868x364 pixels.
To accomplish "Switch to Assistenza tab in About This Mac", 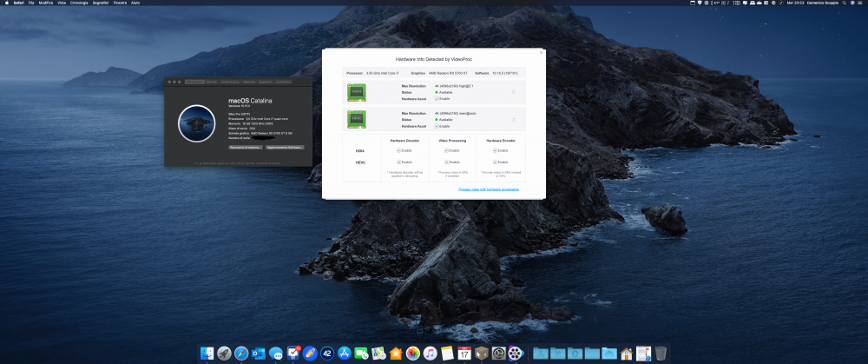I will coord(284,82).
